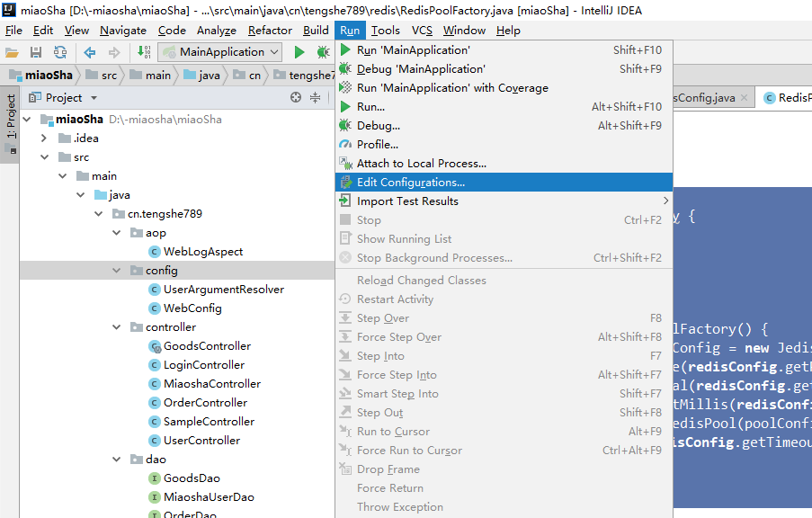The height and width of the screenshot is (518, 812).
Task: Expand the .idea folder
Action: (x=44, y=138)
